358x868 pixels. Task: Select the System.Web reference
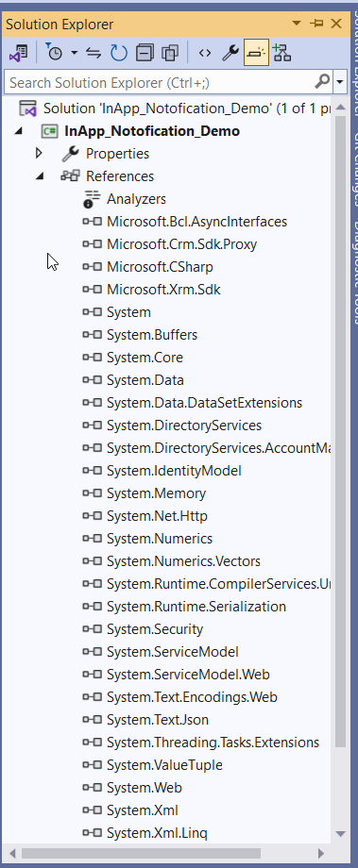click(145, 788)
